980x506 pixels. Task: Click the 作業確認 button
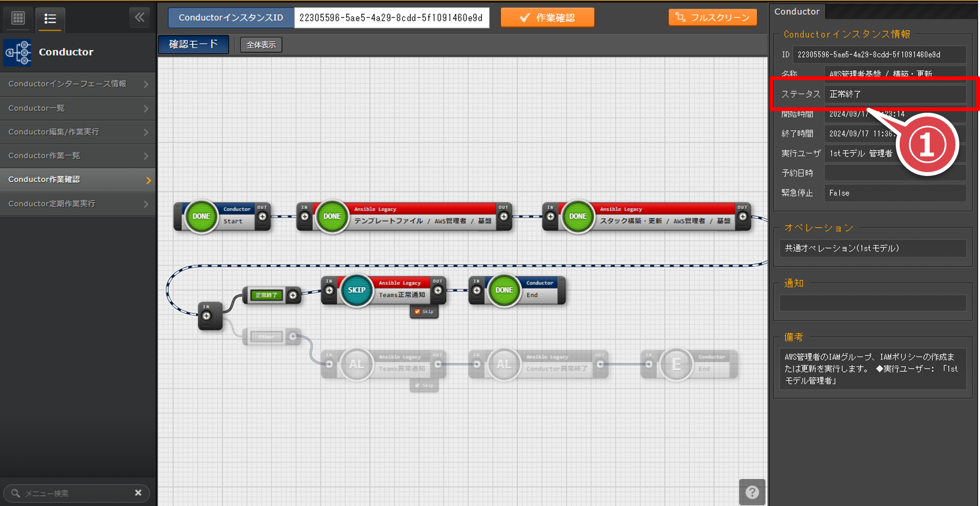(x=547, y=18)
